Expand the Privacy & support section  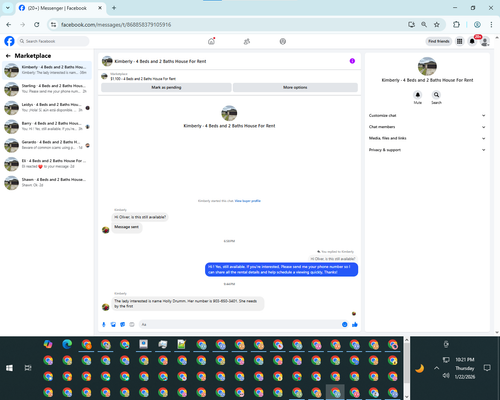427,150
